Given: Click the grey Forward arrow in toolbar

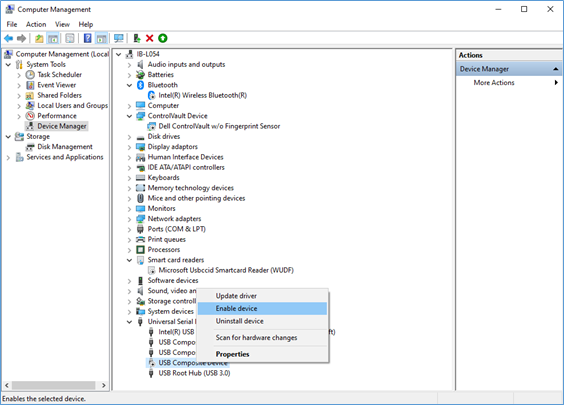Looking at the screenshot, I should (22, 38).
